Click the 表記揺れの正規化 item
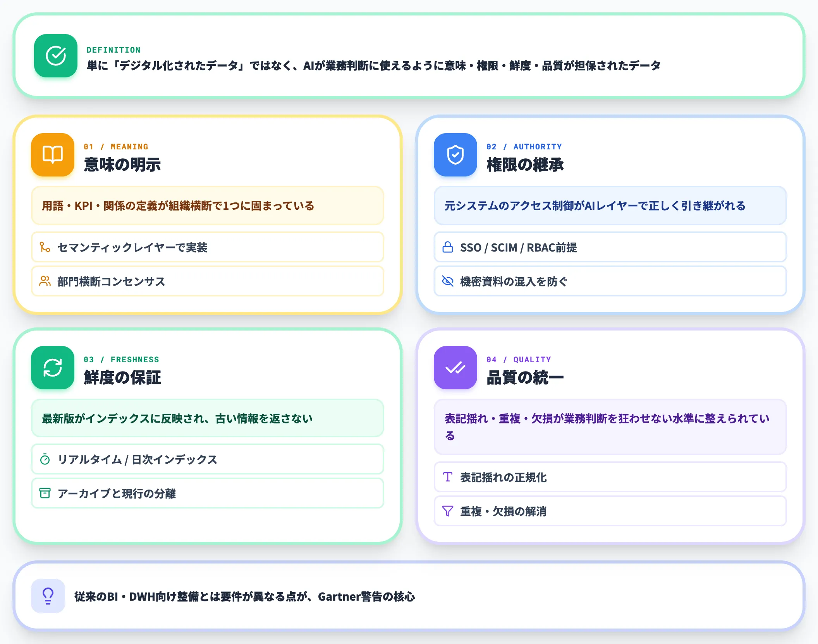The image size is (818, 644). [610, 477]
